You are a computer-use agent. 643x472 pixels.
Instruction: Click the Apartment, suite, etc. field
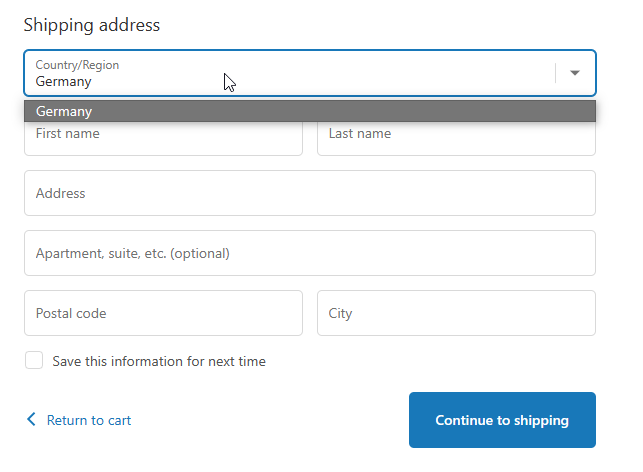(310, 253)
